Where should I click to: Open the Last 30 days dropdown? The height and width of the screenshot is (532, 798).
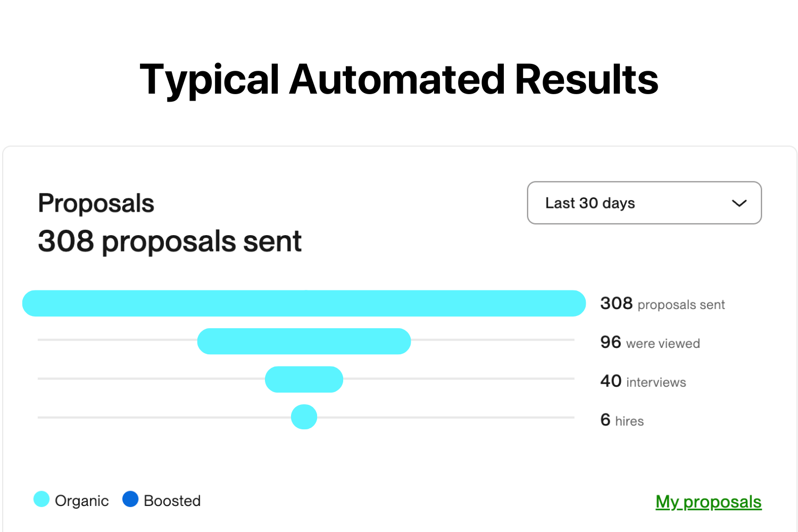click(644, 203)
